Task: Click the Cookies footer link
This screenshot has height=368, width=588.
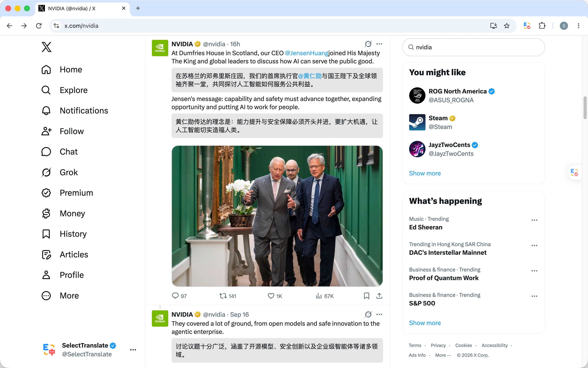Action: pyautogui.click(x=464, y=345)
